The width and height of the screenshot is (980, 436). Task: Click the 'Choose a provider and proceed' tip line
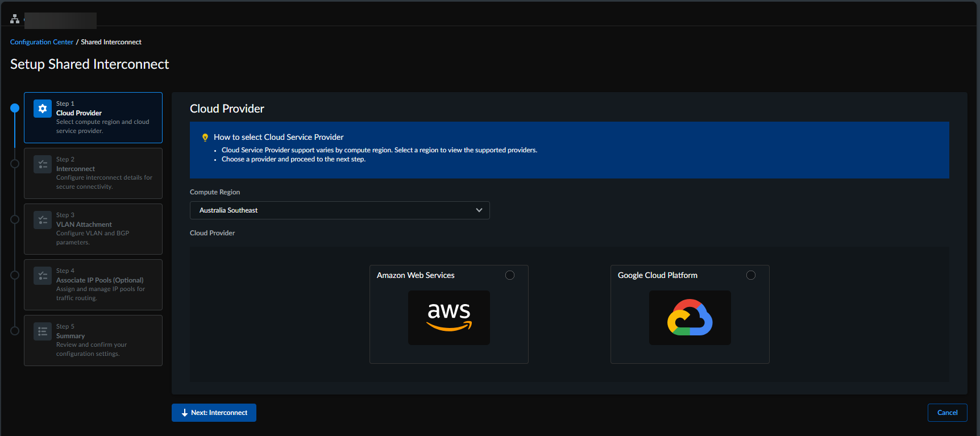click(x=293, y=159)
